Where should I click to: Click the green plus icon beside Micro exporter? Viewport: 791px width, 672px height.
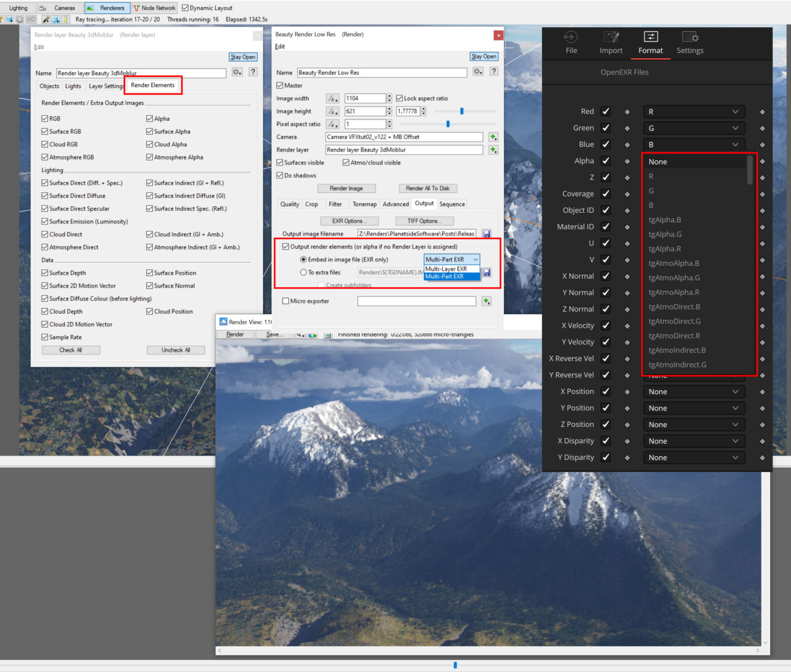(486, 301)
